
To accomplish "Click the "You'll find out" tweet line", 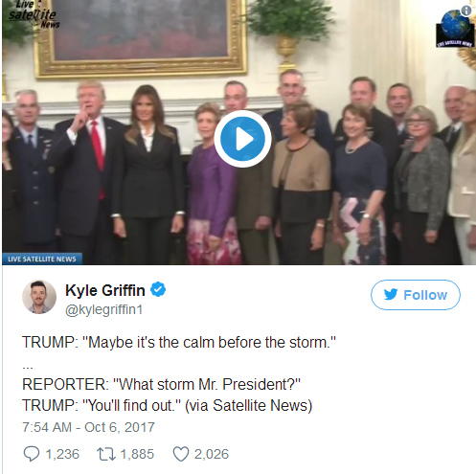I will pos(167,405).
